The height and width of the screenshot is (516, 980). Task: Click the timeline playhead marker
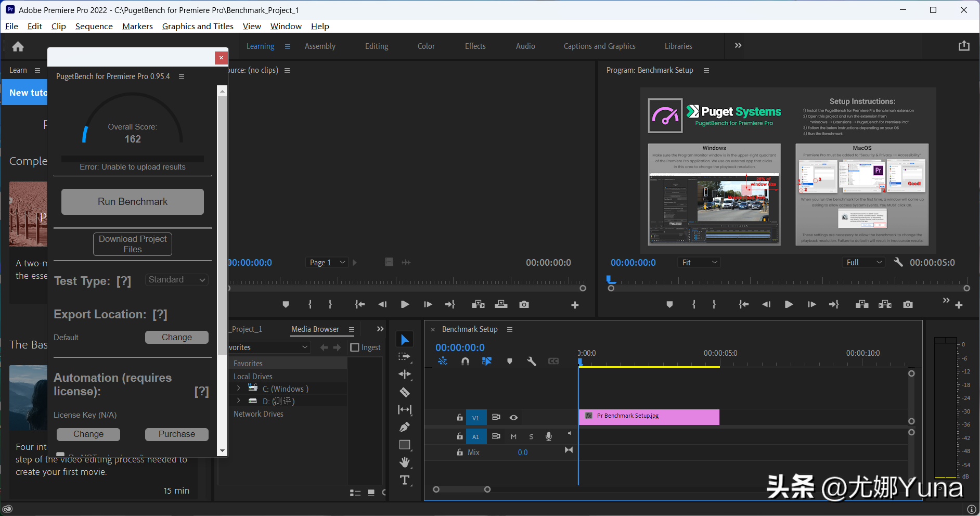pos(581,362)
